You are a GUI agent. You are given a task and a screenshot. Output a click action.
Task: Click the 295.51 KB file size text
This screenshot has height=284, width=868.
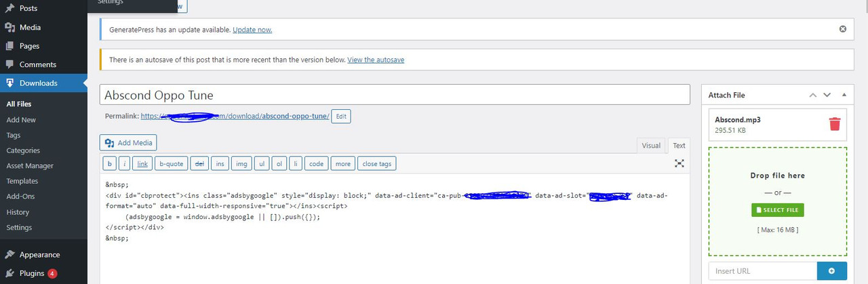point(732,130)
